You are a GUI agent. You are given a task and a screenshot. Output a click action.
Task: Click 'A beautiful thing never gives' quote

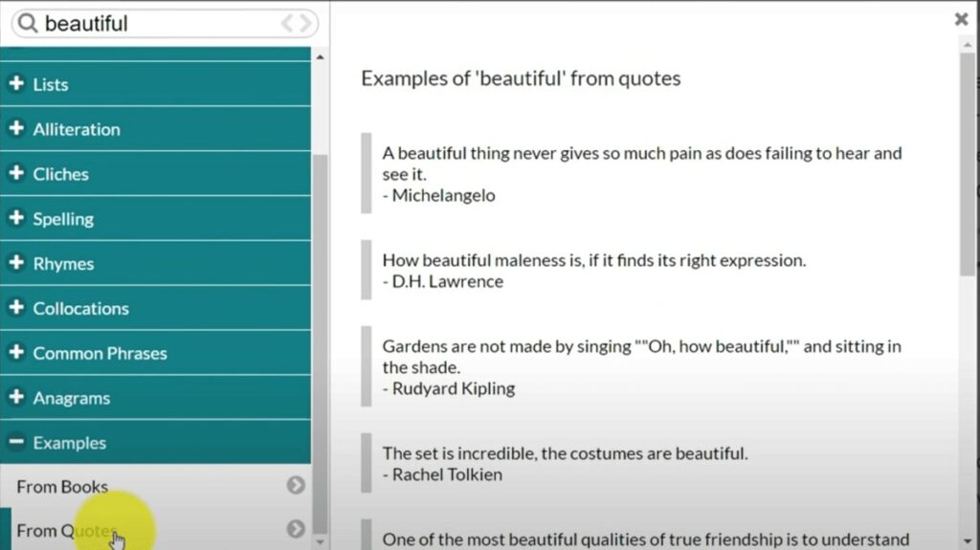click(642, 164)
